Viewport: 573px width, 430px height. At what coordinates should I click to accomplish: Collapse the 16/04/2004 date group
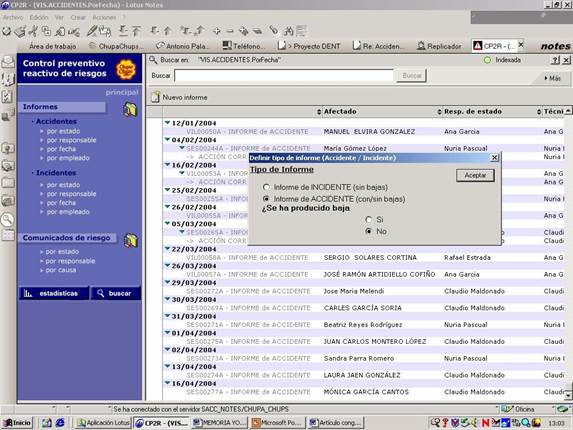[167, 383]
